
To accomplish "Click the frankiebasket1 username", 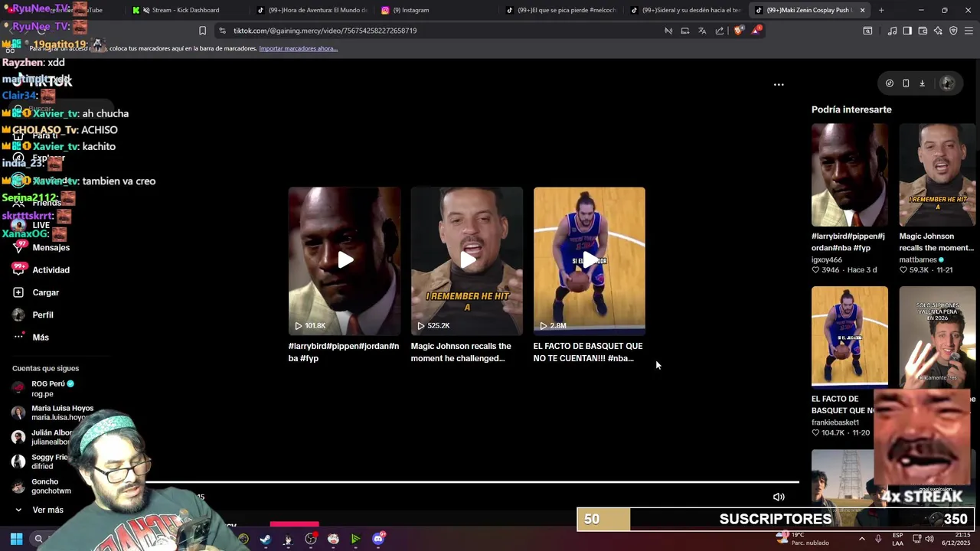I will click(x=835, y=422).
